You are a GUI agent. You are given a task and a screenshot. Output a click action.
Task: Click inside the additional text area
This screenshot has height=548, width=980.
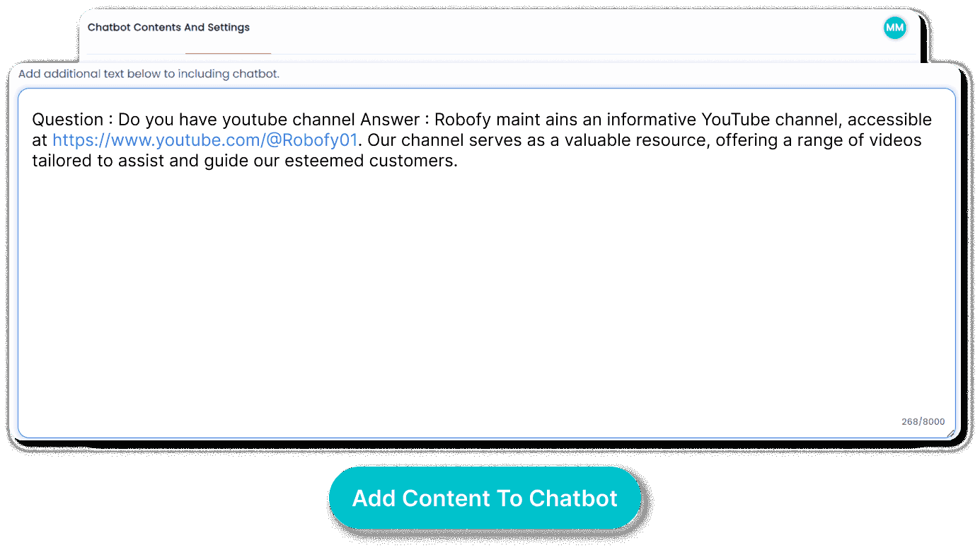coord(487,263)
